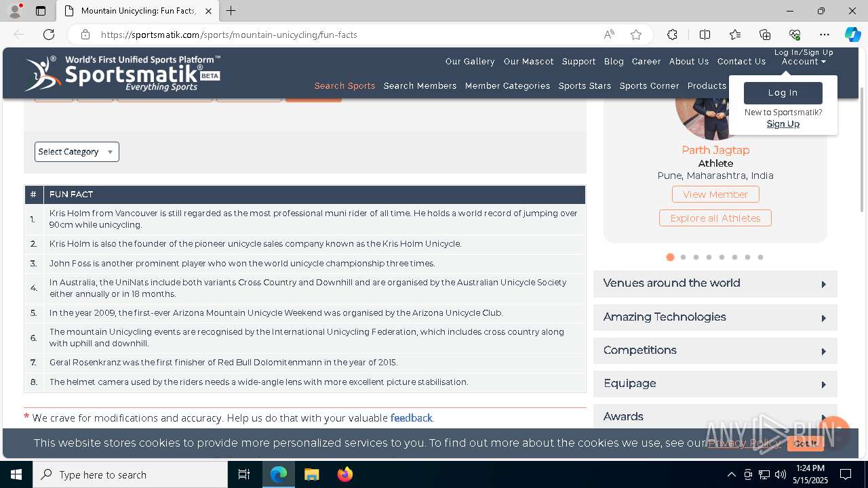Open Parth Jagtap profile name
The width and height of the screenshot is (868, 488).
715,150
